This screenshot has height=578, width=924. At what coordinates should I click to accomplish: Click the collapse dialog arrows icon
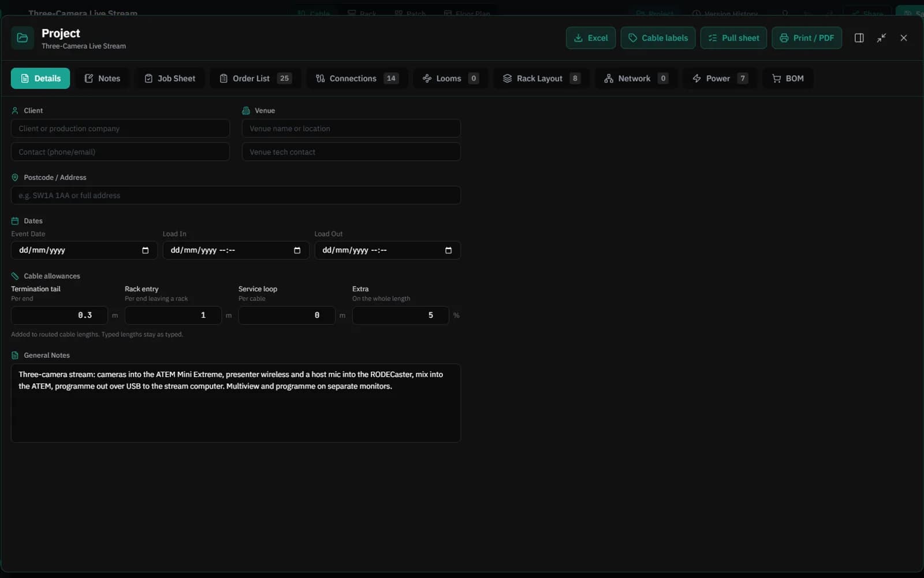coord(881,38)
